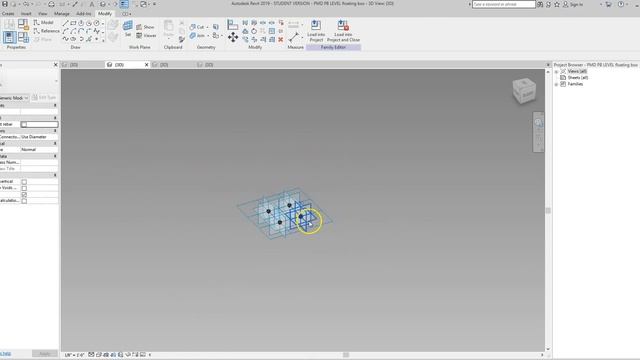Screen dimensions: 640x360
Task: Click the Rotate tool icon
Action: pyautogui.click(x=254, y=31)
